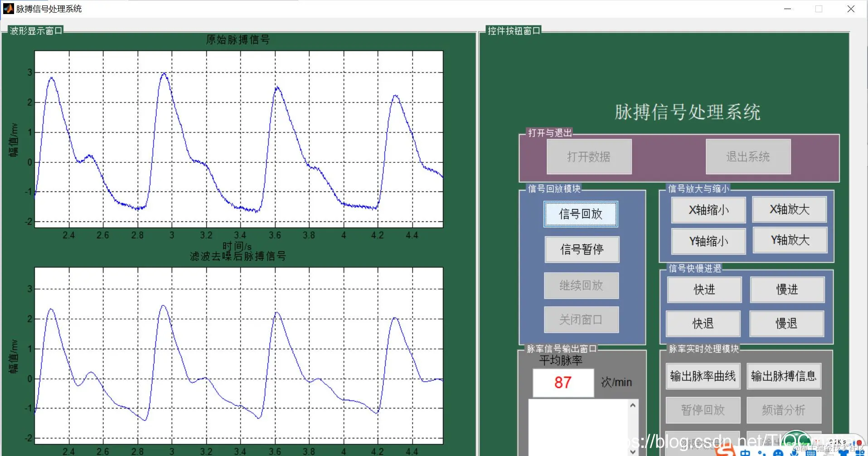Open 频谱分析 spectrum analysis
The image size is (868, 456).
[x=784, y=410]
